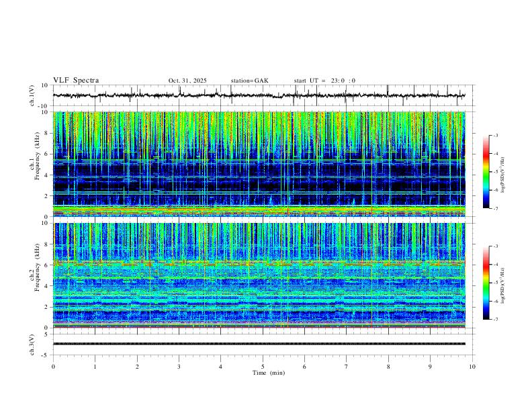Viewport: 532px width, 411px height.
Task: Click the "ch.3(V)" axis label
Action: click(32, 345)
